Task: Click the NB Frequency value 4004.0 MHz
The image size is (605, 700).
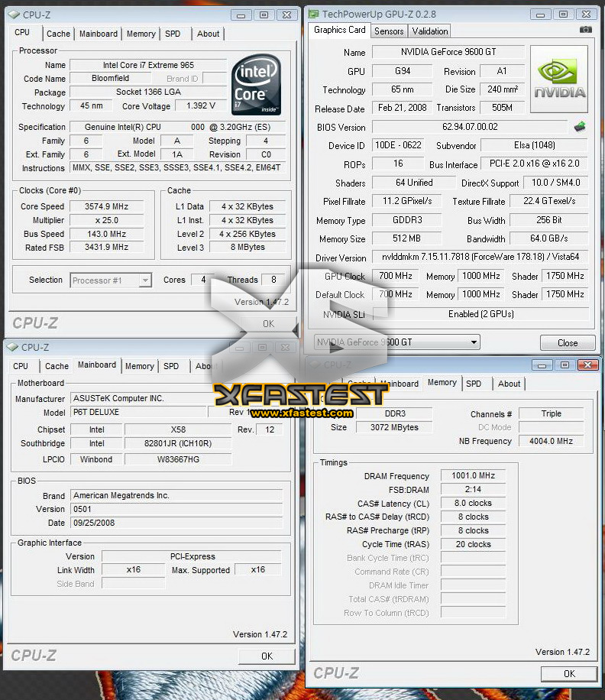Action: 551,441
